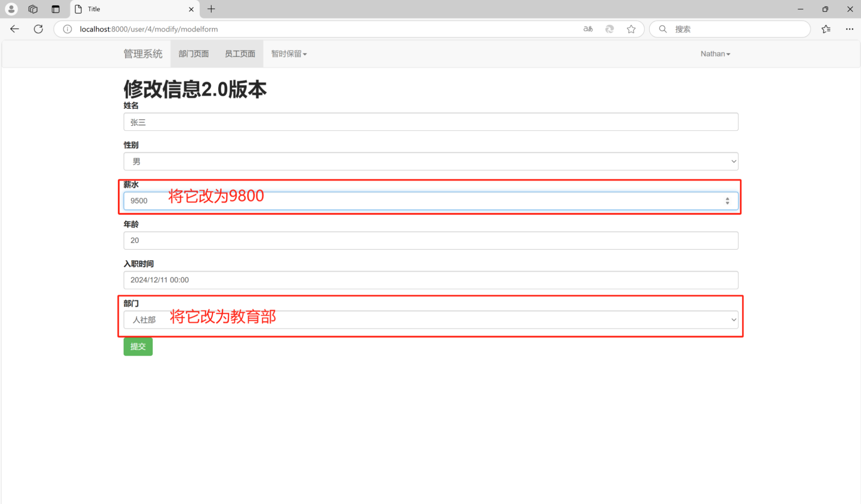Open the browser profile icon
The width and height of the screenshot is (861, 504).
11,9
